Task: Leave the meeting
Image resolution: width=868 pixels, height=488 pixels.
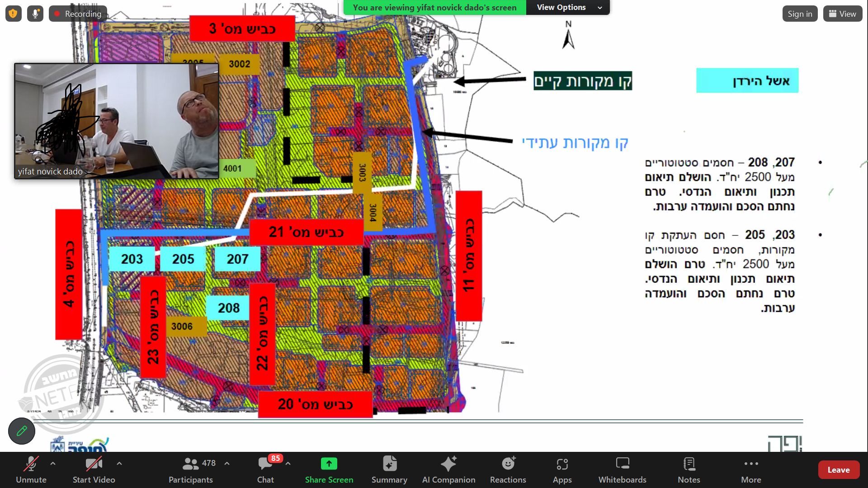Action: pos(838,469)
